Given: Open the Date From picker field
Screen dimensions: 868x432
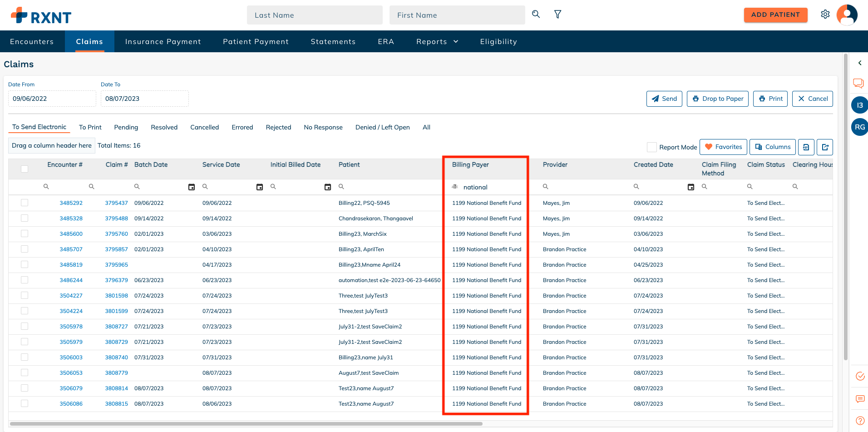Looking at the screenshot, I should point(52,99).
